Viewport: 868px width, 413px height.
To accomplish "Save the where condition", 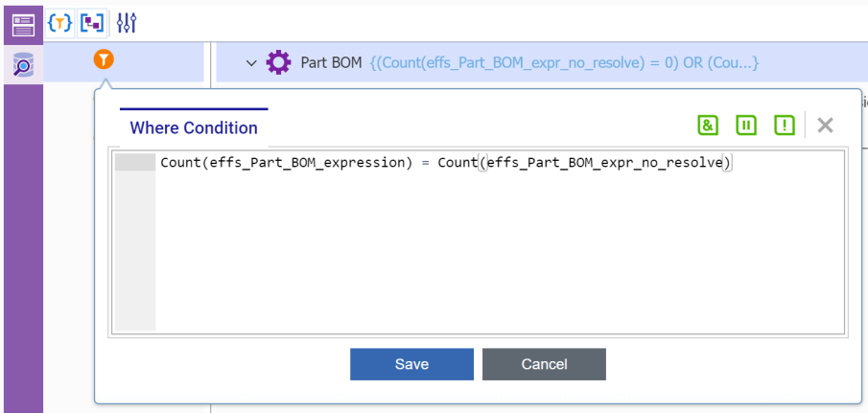I will pyautogui.click(x=411, y=364).
